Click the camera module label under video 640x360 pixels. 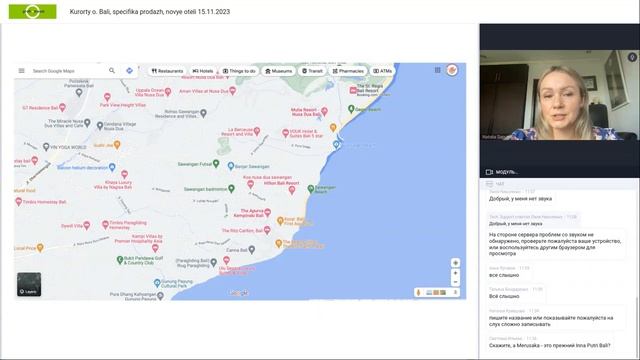pos(502,172)
